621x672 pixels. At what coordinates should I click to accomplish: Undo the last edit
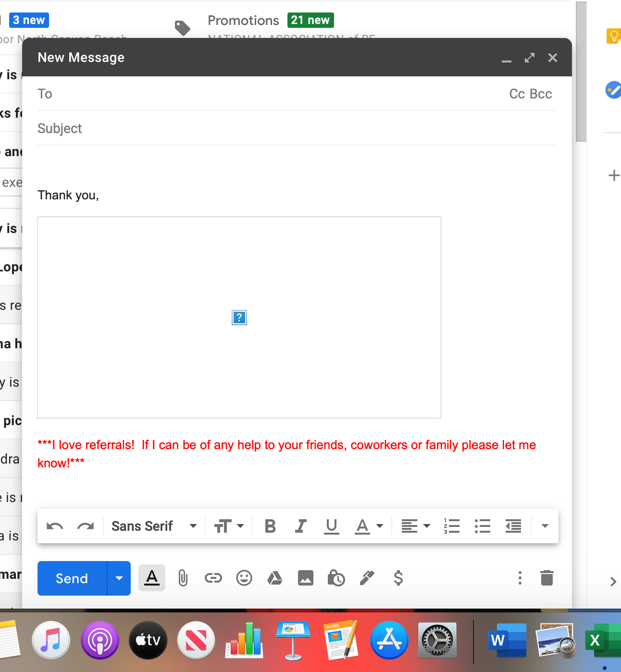(x=54, y=526)
